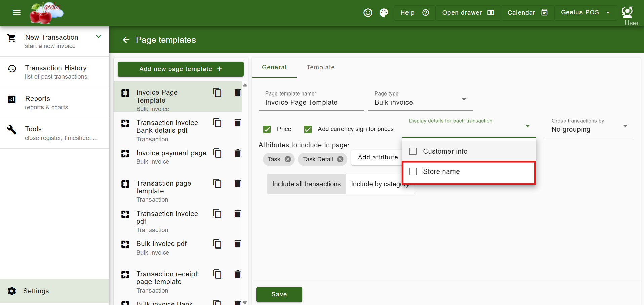
Task: Delete the Invoice payment page template
Action: (x=238, y=153)
